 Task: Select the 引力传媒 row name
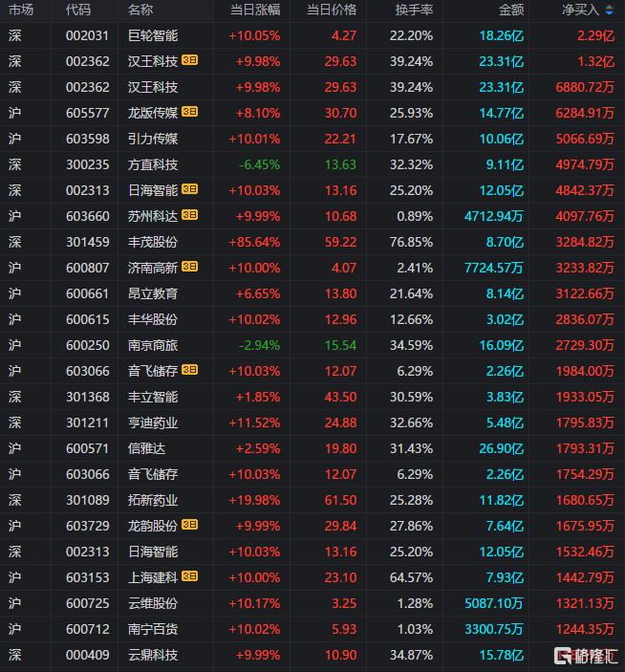(x=153, y=139)
